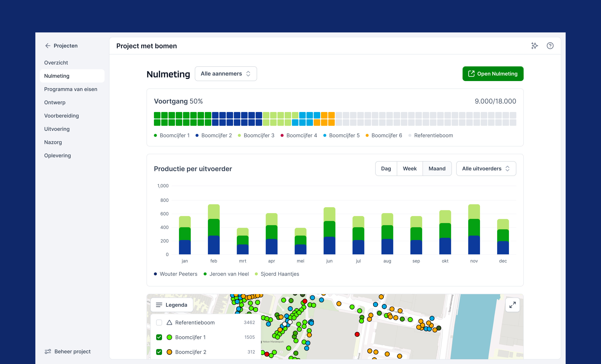This screenshot has height=364, width=601.
Task: Click the Open Nulmeting button
Action: (493, 74)
